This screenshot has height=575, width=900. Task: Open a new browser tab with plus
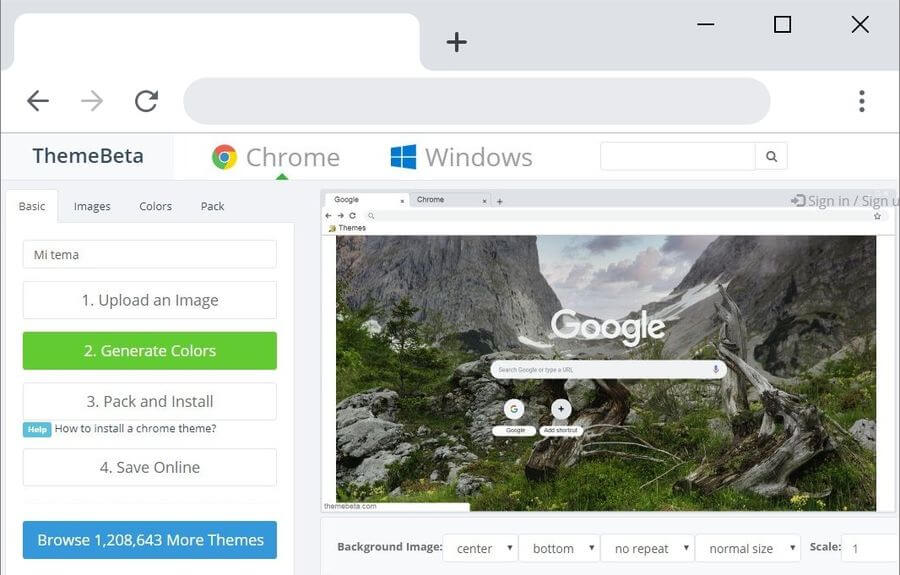pyautogui.click(x=456, y=42)
